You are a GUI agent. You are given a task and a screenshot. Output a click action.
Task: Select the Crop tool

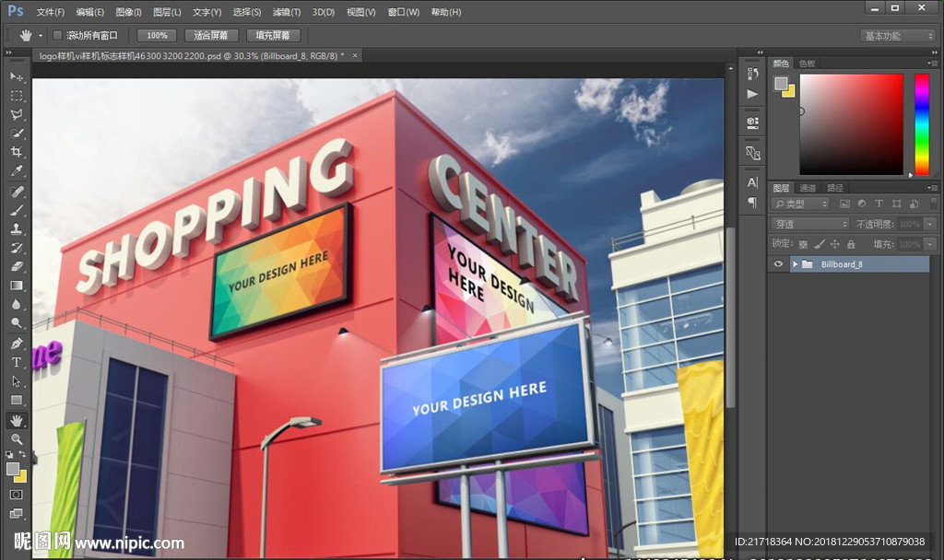pos(17,153)
